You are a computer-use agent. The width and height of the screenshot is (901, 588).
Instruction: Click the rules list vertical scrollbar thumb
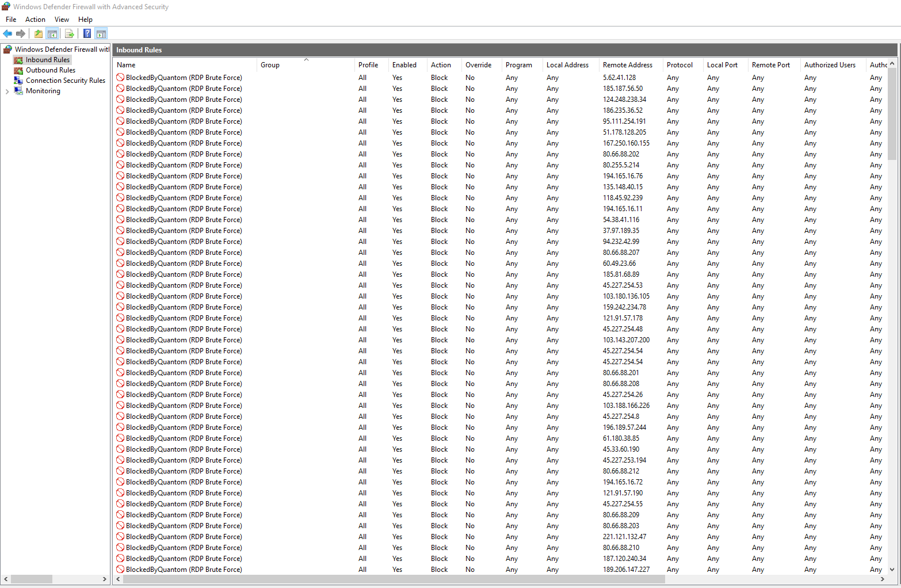tap(892, 114)
